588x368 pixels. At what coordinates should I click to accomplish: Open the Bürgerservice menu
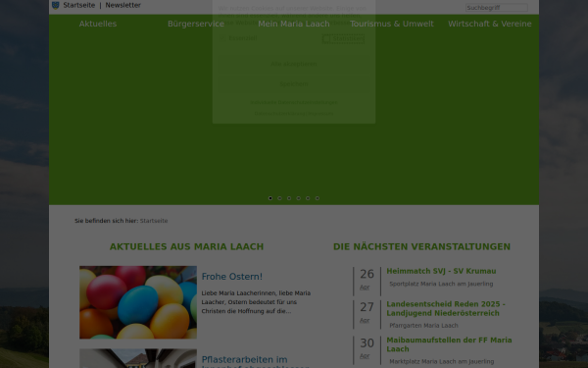point(196,24)
